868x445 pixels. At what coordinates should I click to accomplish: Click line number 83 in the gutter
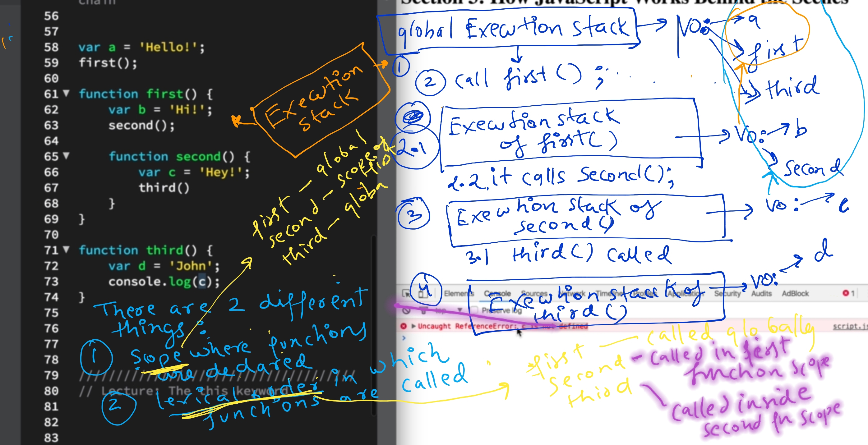pos(51,438)
